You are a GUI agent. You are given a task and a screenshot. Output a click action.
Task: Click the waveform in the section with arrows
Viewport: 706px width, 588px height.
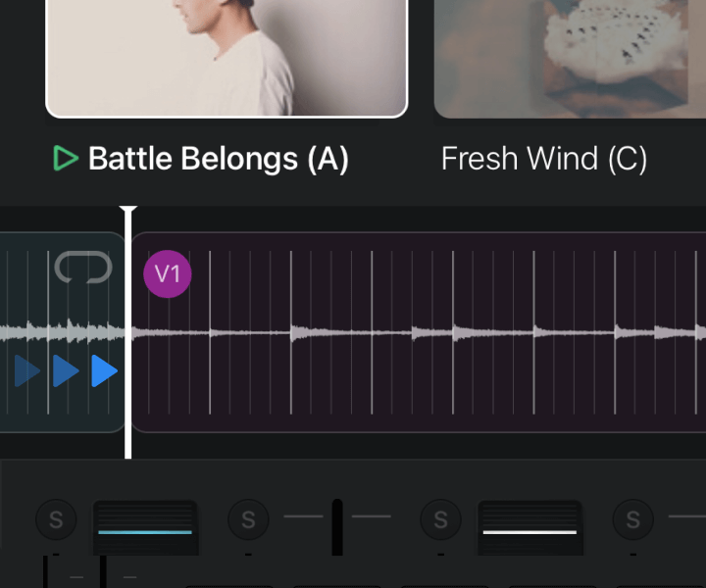59,332
